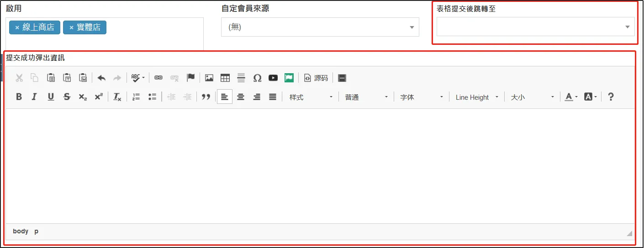Toggle bold formatting
Screen dimensions: 644x248
(x=19, y=97)
